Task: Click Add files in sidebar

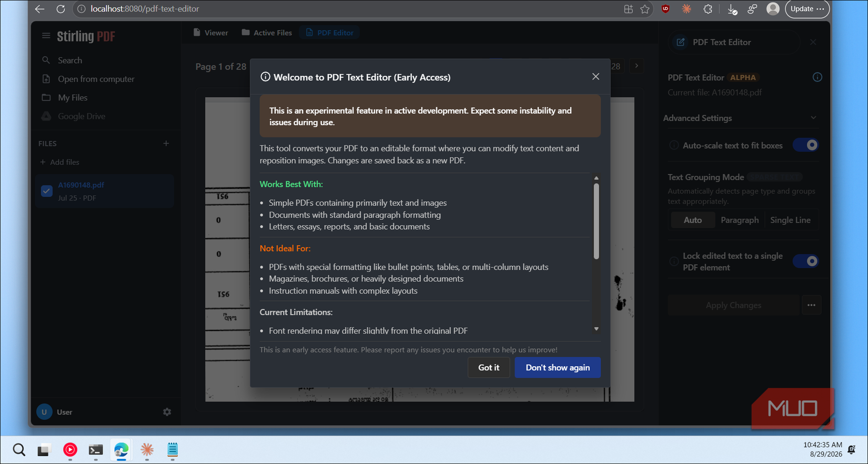Action: 59,162
